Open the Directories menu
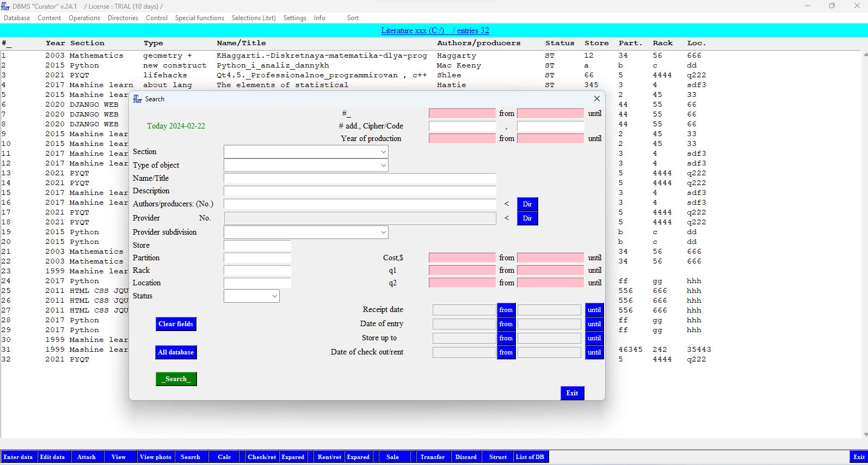The height and width of the screenshot is (465, 868). pos(123,18)
